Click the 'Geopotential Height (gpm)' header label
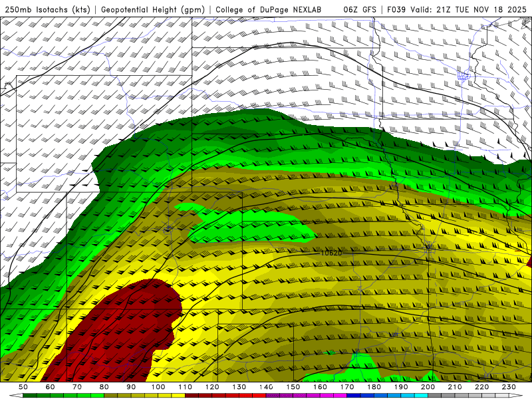Screen dimensions: 532x399 (153, 10)
